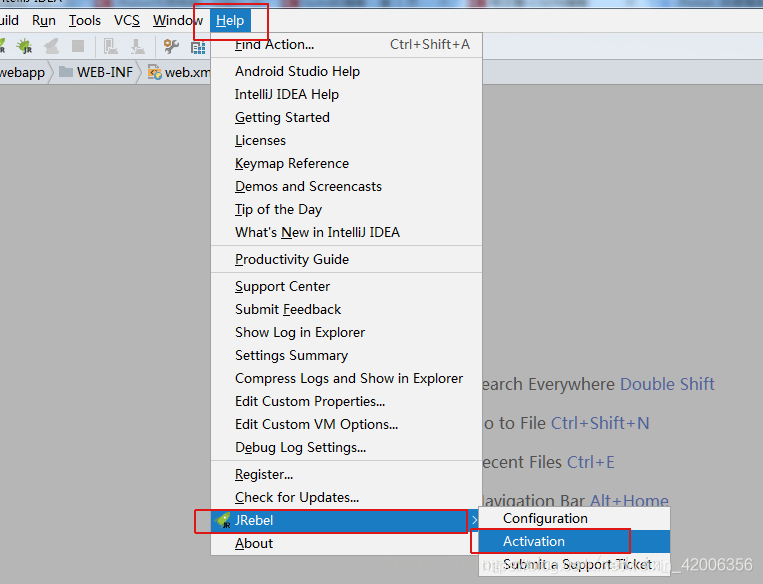Screen dimensions: 763x584
Task: Open Support Center
Action: pos(346,287)
